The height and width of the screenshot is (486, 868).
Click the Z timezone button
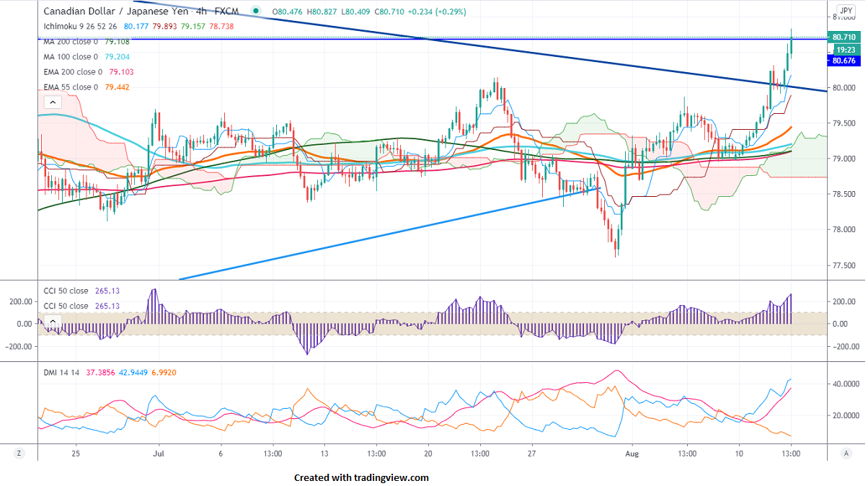pos(18,454)
